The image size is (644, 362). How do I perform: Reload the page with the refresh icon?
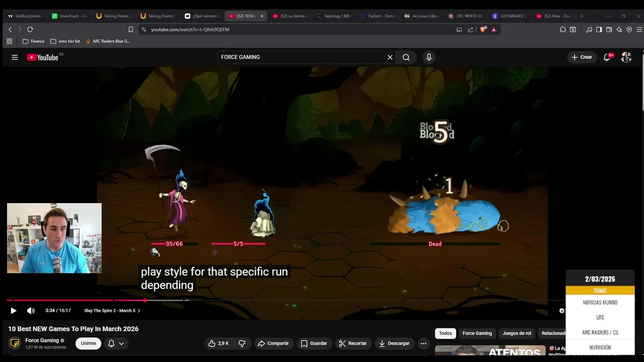click(x=30, y=30)
